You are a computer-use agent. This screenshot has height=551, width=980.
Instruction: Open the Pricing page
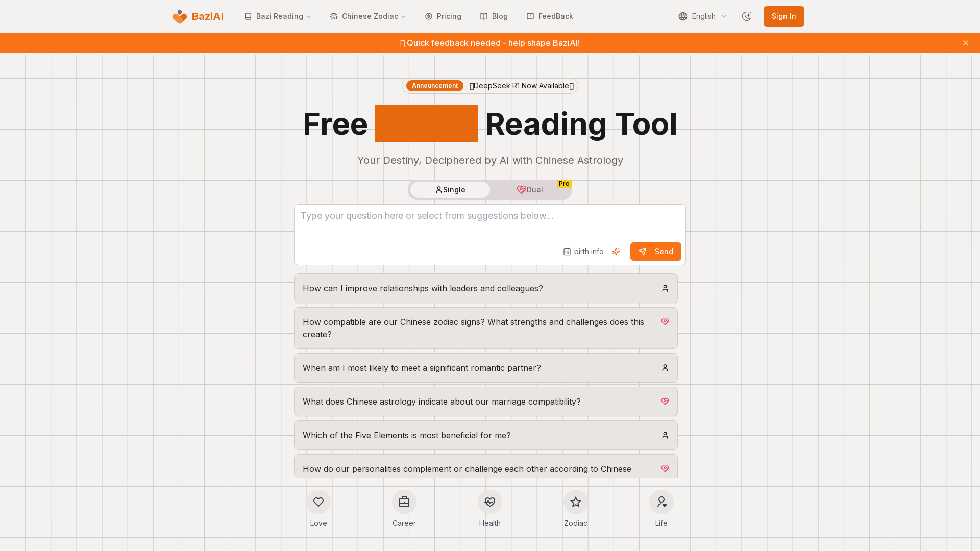tap(443, 16)
